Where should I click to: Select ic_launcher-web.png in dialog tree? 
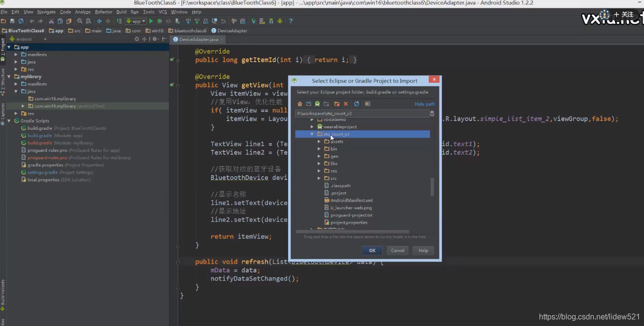tap(347, 208)
